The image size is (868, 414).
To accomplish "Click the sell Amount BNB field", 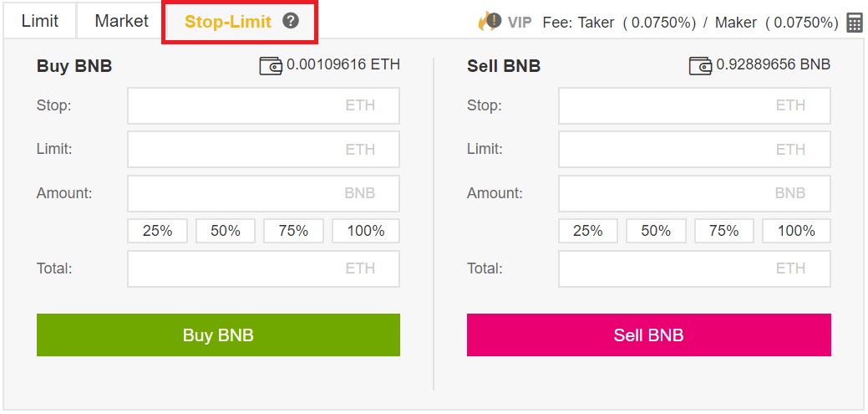I will pyautogui.click(x=695, y=193).
